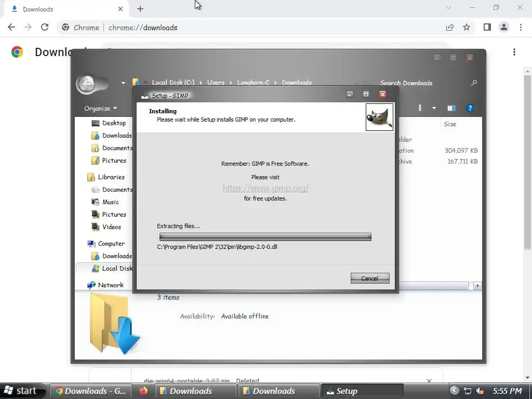
Task: Click the 5:55 PM taskbar clock
Action: click(507, 391)
